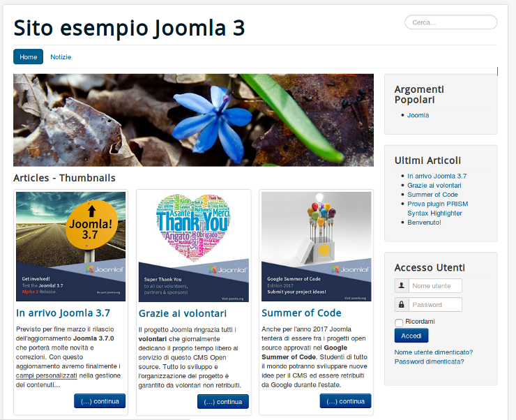Open the Notizie menu item
This screenshot has width=516, height=420.
point(61,57)
